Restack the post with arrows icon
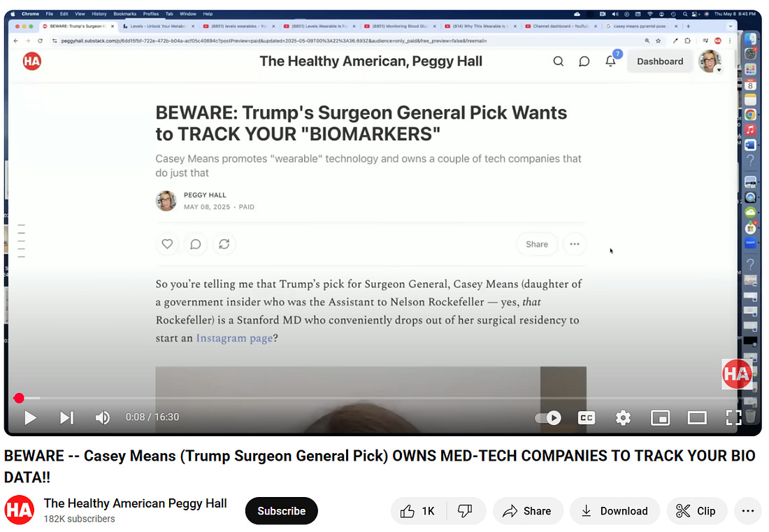This screenshot has width=769, height=532. click(x=224, y=244)
